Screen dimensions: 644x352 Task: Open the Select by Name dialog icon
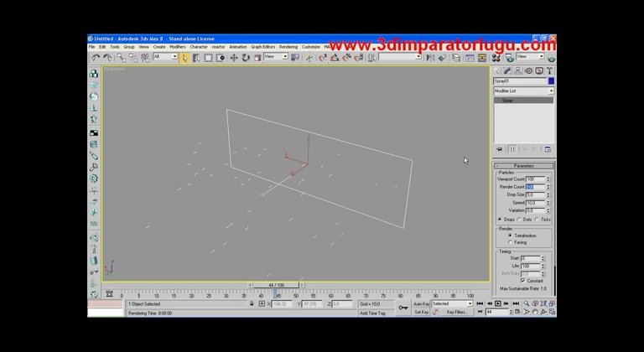pos(196,58)
